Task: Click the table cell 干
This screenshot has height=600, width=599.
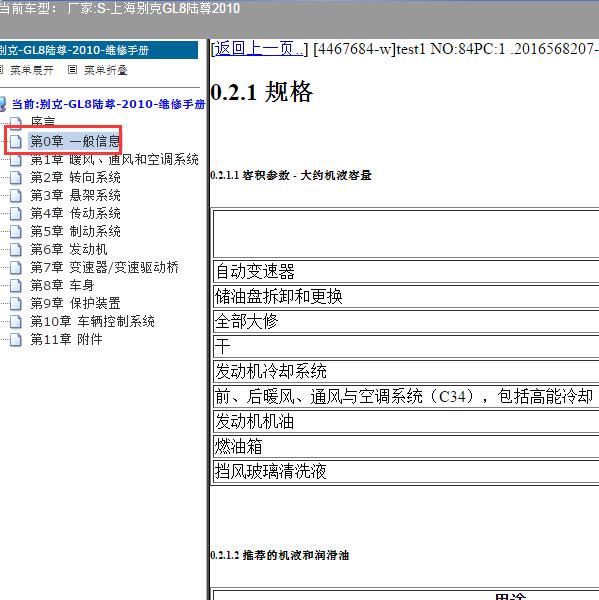Action: (x=406, y=346)
